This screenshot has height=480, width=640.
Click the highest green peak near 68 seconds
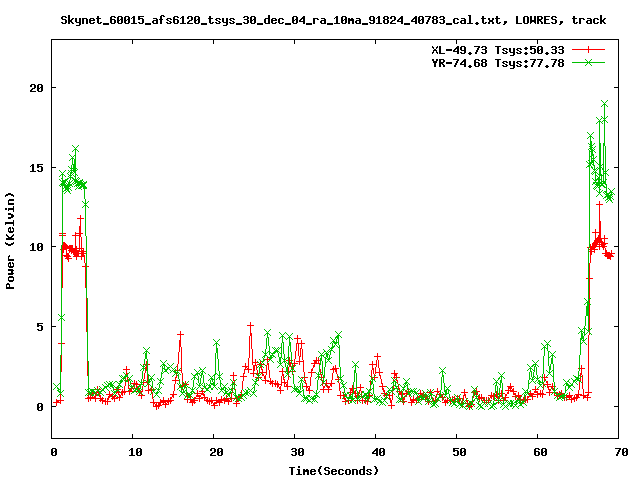(605, 103)
